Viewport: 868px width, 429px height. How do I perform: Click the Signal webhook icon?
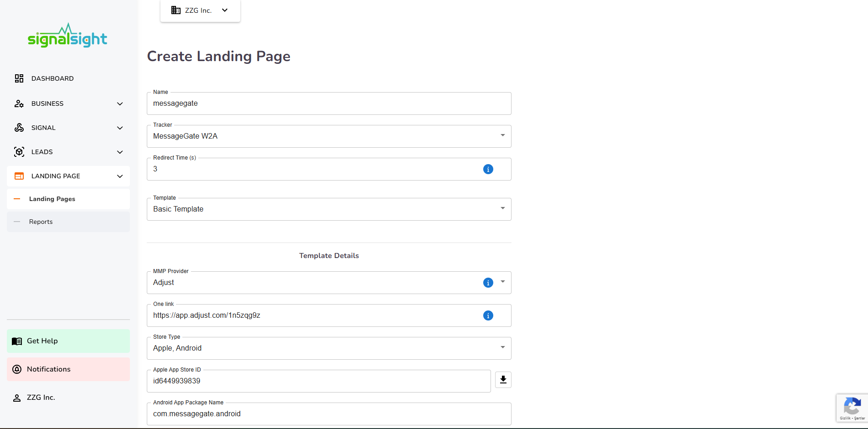(19, 128)
